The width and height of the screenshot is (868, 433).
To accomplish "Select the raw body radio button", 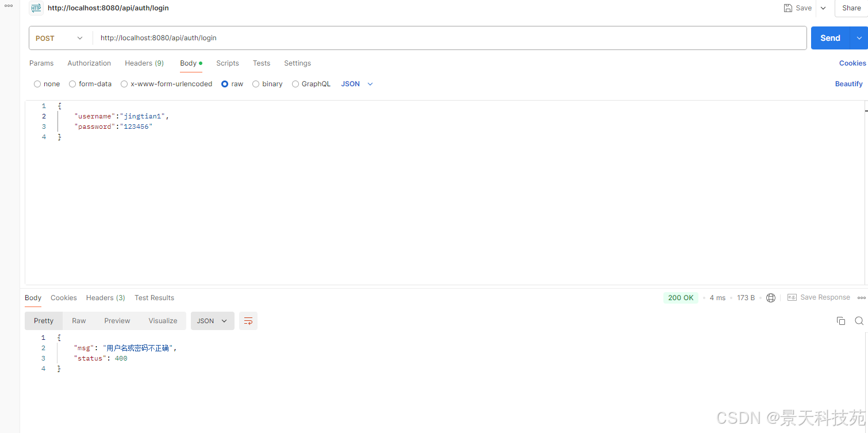I will 225,84.
